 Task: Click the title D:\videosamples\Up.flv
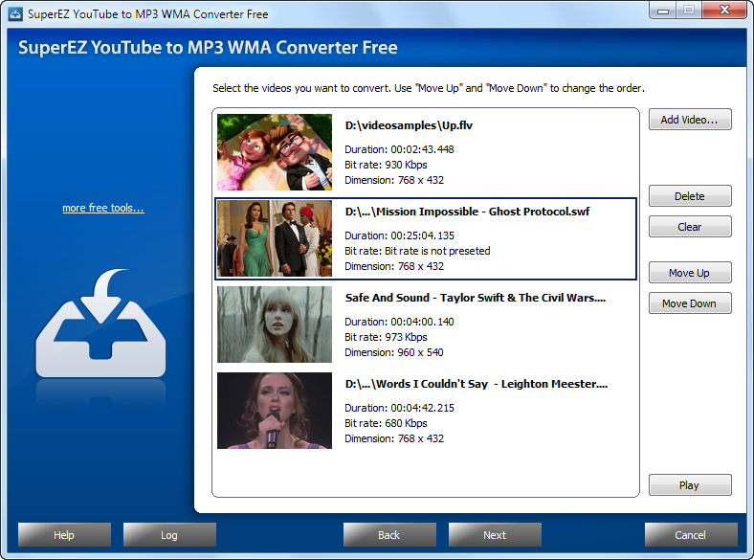coord(409,125)
